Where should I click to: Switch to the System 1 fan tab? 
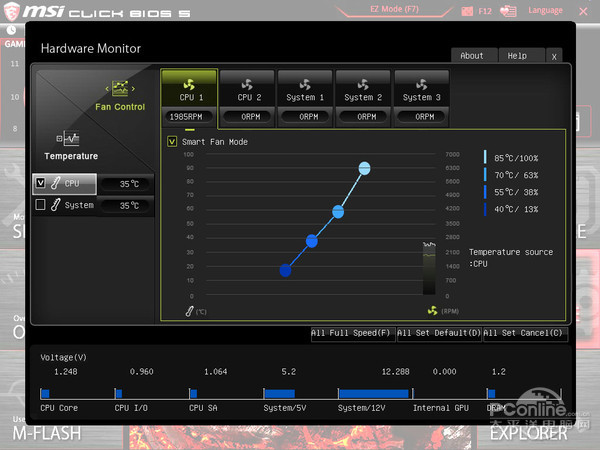click(x=305, y=88)
